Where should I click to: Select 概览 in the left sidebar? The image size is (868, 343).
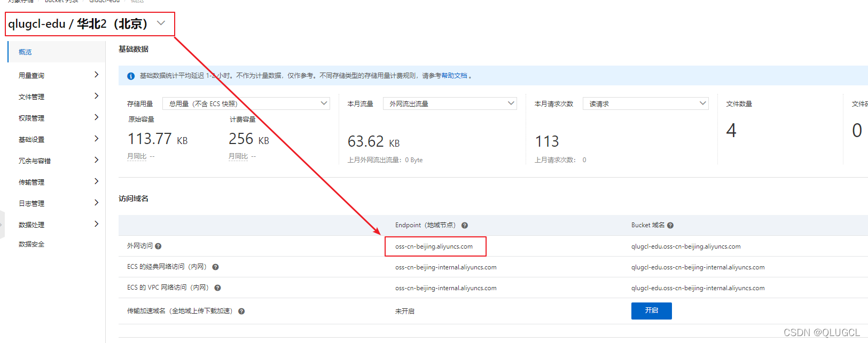pyautogui.click(x=57, y=52)
